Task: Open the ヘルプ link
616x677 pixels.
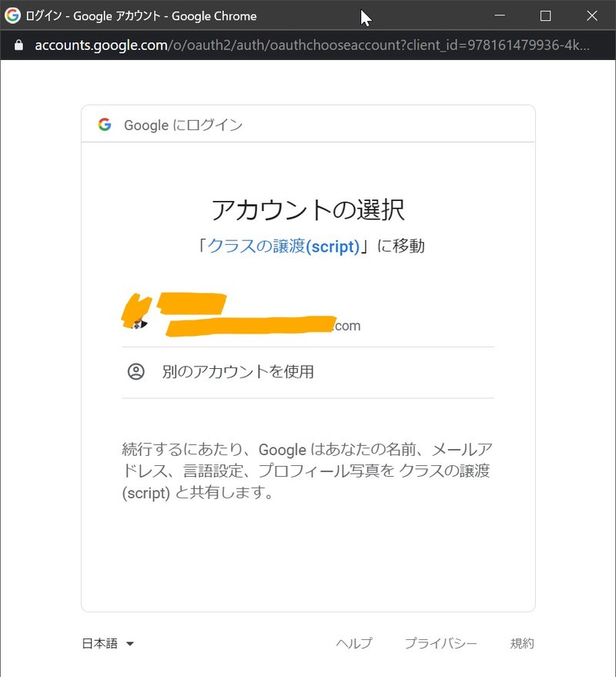Action: pos(354,643)
